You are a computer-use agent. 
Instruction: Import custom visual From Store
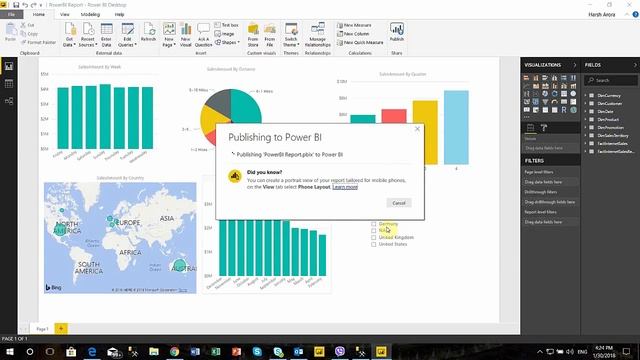pos(253,35)
